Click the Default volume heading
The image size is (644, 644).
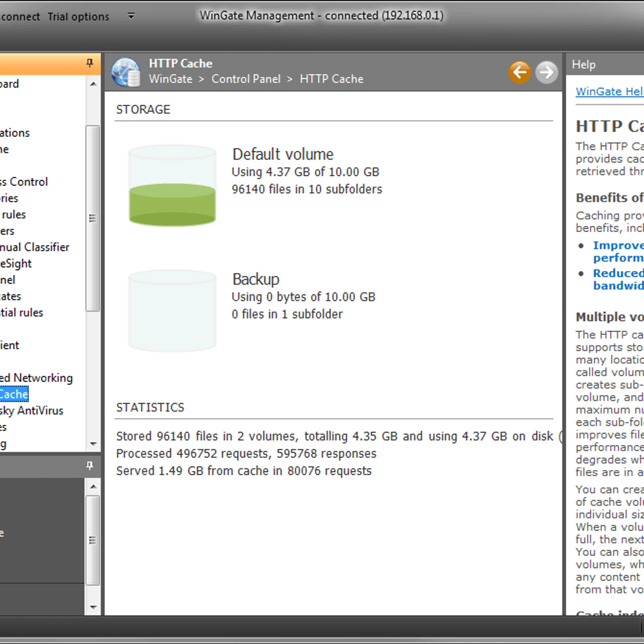[283, 155]
